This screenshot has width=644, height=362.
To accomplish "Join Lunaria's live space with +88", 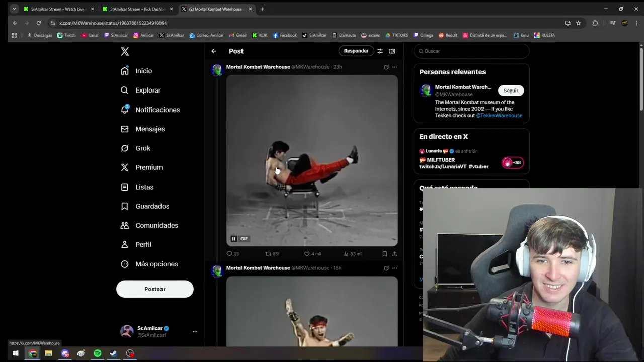I will pyautogui.click(x=513, y=162).
